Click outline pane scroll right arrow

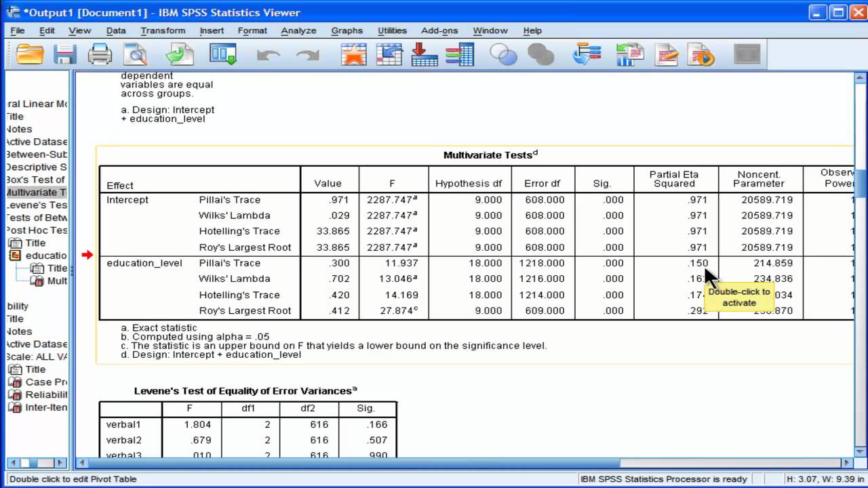coord(60,463)
